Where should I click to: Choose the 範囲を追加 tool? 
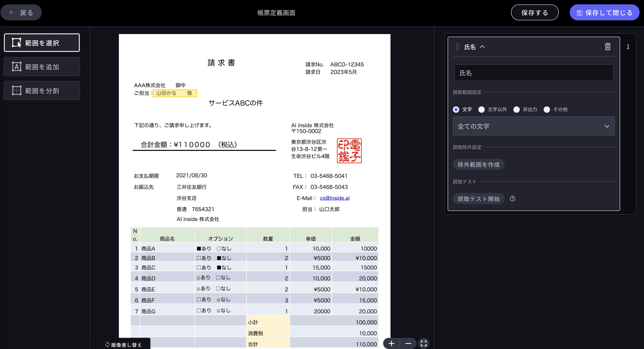[42, 67]
